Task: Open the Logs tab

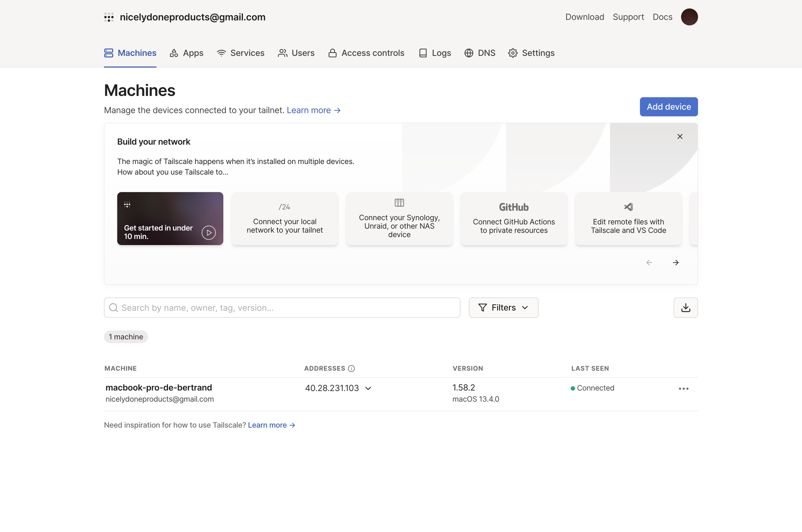Action: coord(434,53)
